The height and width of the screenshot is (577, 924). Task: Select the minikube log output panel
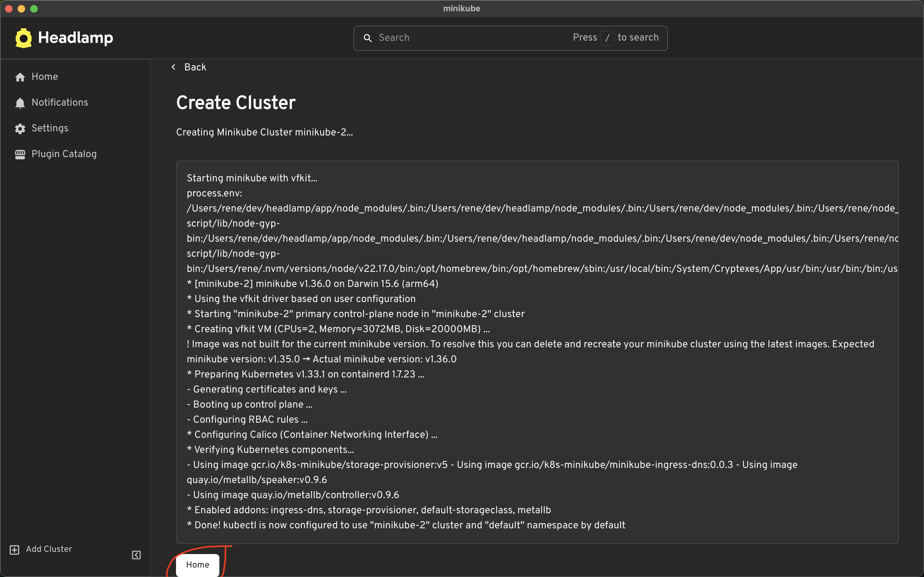tap(534, 351)
